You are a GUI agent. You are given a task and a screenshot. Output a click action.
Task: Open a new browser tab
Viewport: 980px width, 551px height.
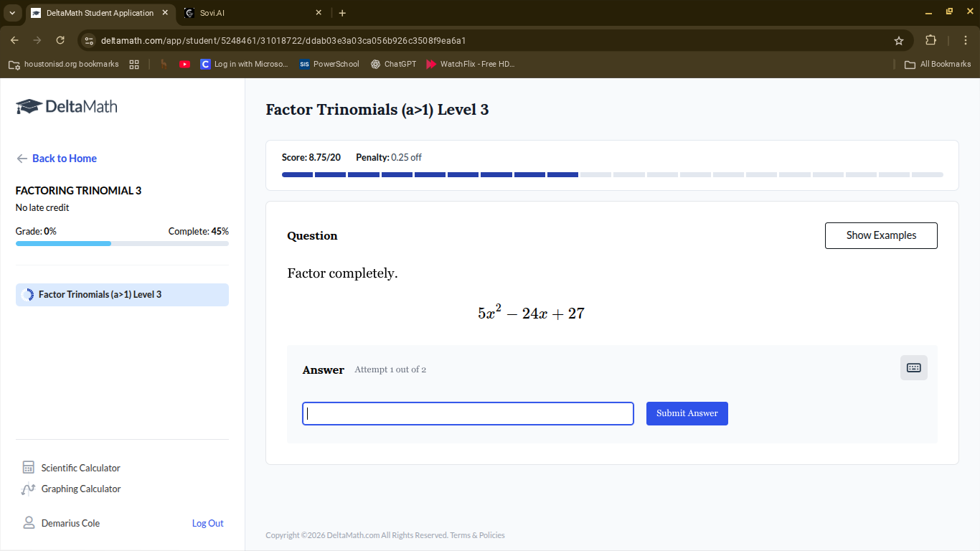click(342, 13)
